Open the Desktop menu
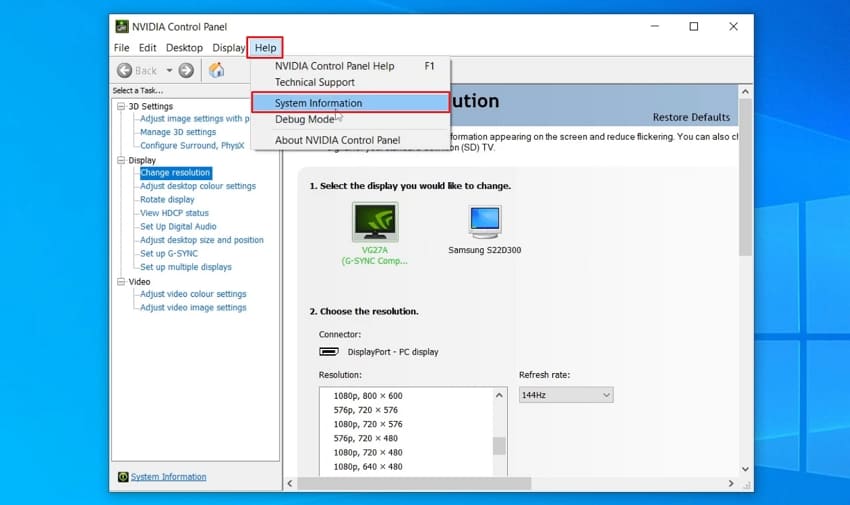 [184, 48]
